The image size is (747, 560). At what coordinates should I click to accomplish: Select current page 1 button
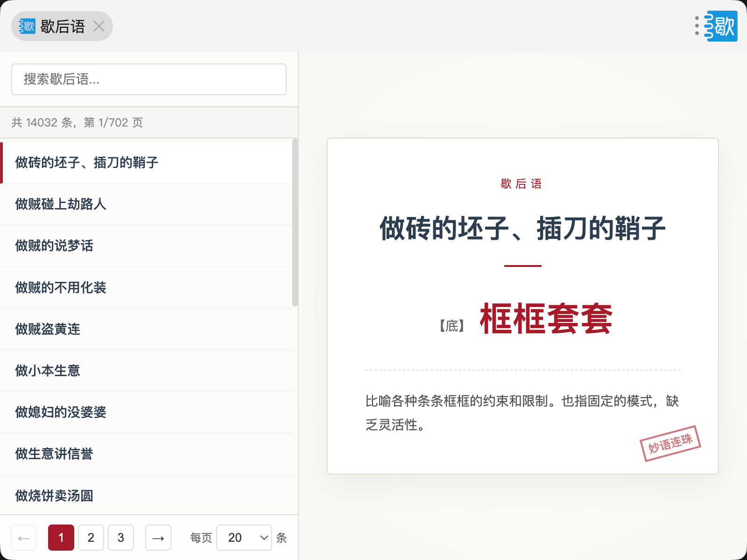(x=61, y=538)
